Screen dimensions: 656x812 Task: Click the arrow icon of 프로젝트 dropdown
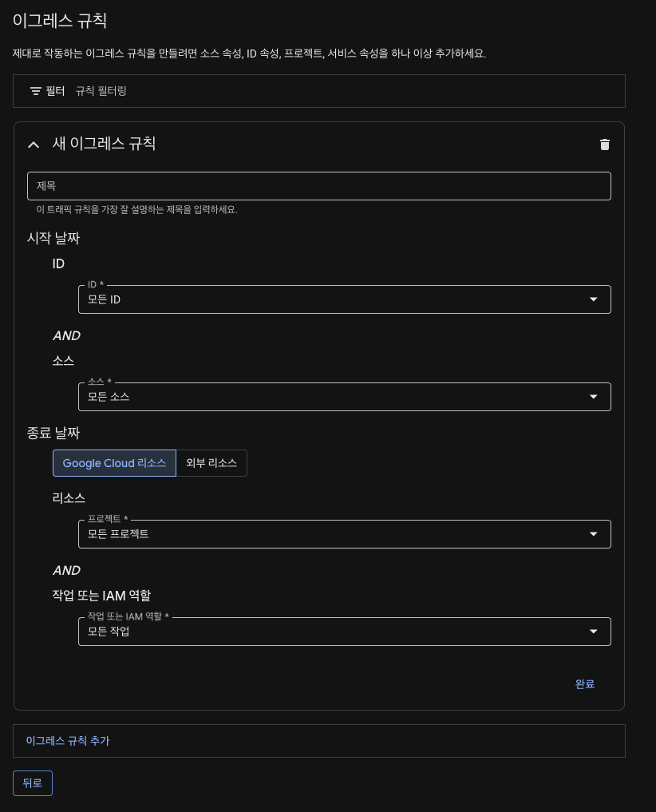pyautogui.click(x=593, y=534)
